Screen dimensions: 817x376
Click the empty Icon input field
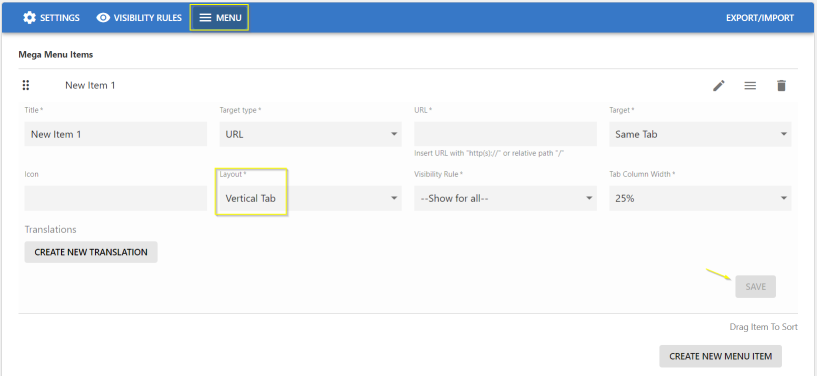116,198
